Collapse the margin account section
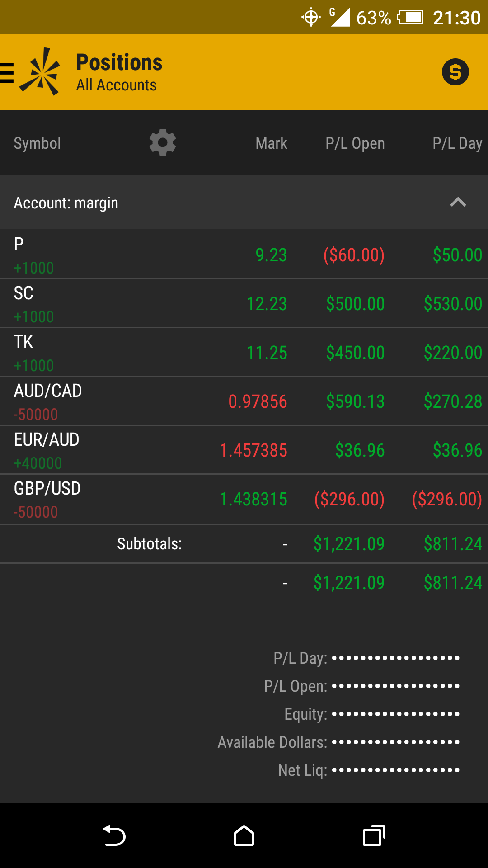The image size is (488, 868). tap(458, 203)
